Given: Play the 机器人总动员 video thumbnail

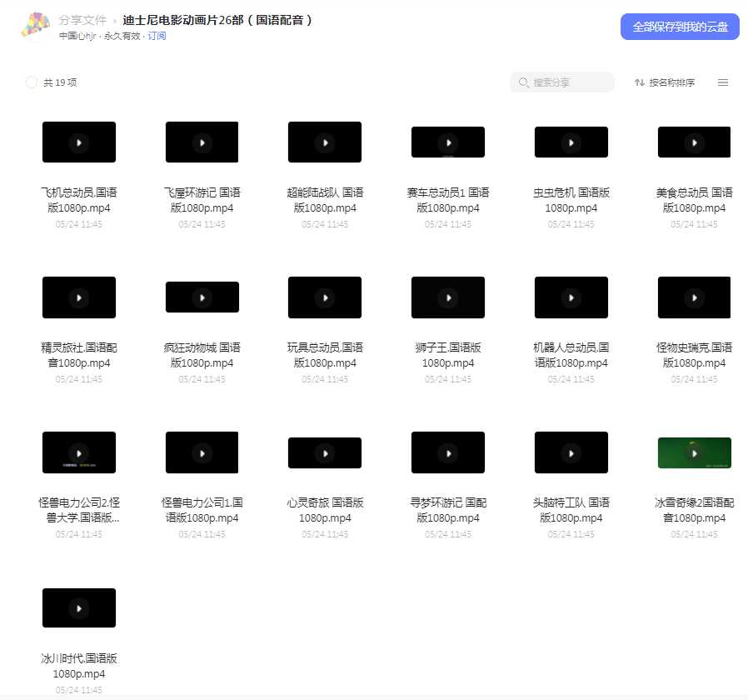Looking at the screenshot, I should (x=571, y=297).
